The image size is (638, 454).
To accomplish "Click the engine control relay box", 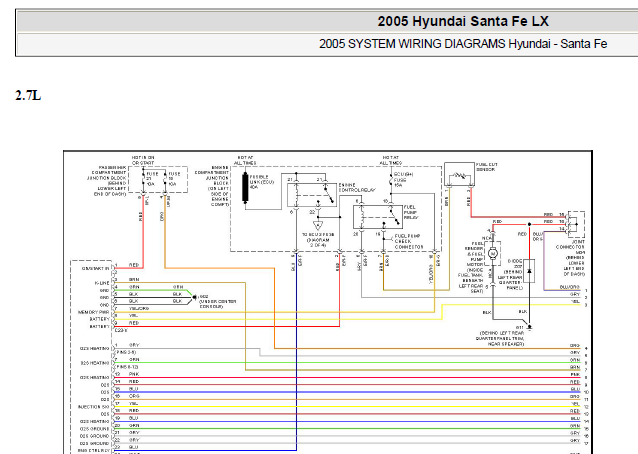I will 312,195.
